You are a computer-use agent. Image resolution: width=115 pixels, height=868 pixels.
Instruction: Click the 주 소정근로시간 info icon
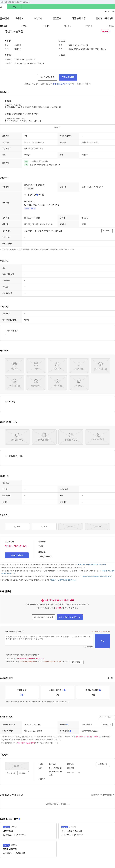[x=37, y=195]
